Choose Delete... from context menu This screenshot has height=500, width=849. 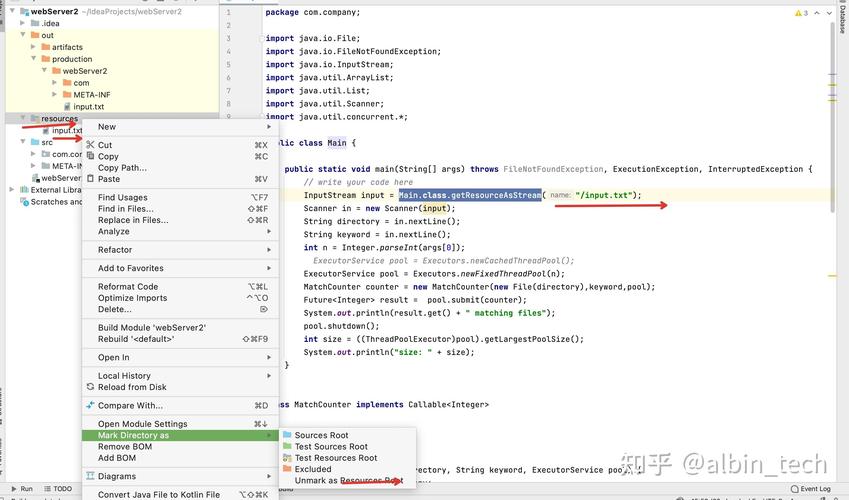point(180,309)
